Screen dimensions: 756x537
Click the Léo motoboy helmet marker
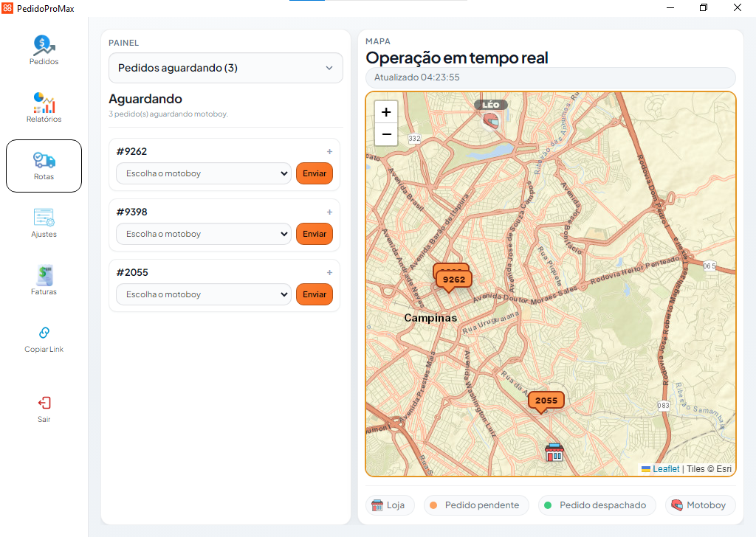click(491, 120)
